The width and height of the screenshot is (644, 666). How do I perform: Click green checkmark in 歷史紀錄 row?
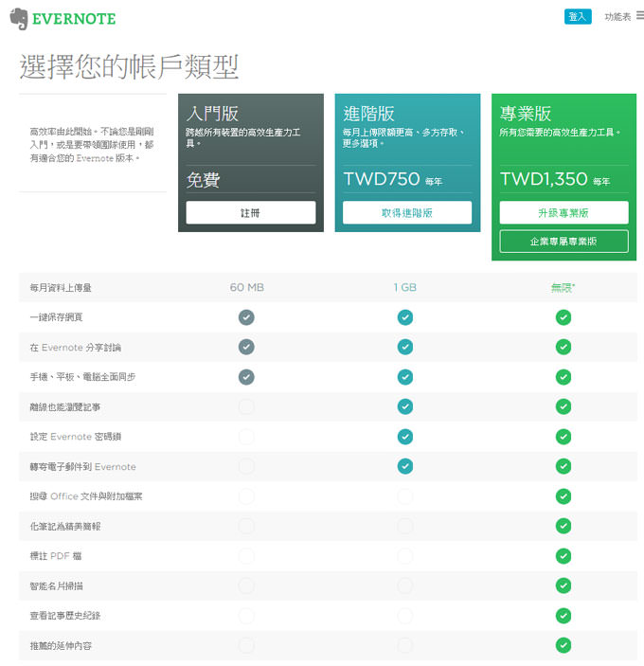pos(563,616)
